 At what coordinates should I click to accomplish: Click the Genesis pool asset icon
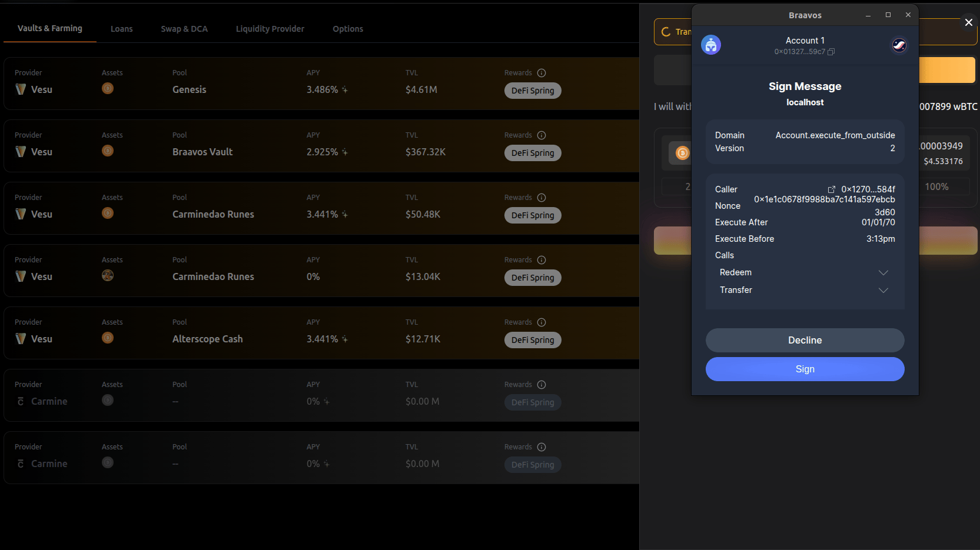pyautogui.click(x=108, y=88)
